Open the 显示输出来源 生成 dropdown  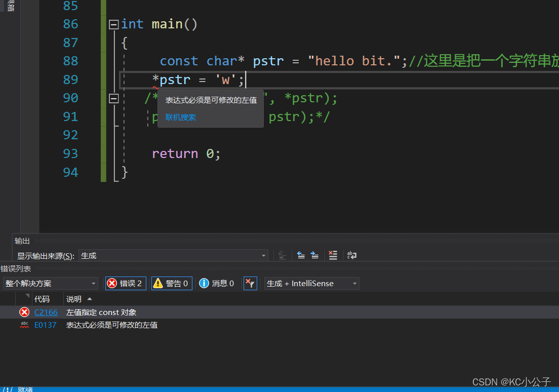coord(173,255)
